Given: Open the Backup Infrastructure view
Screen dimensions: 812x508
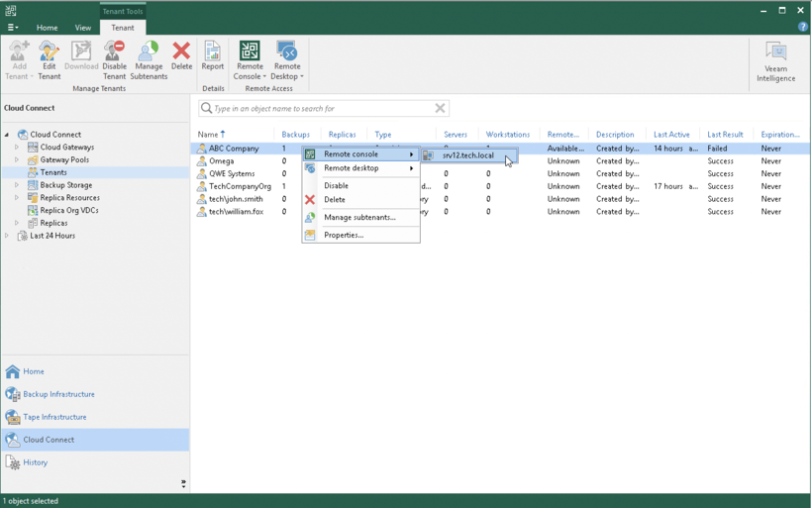Looking at the screenshot, I should pyautogui.click(x=58, y=394).
